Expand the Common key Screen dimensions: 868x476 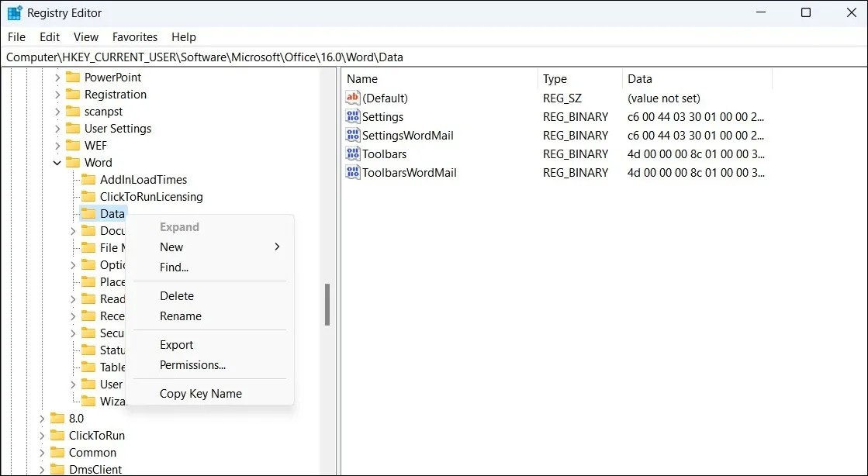42,454
